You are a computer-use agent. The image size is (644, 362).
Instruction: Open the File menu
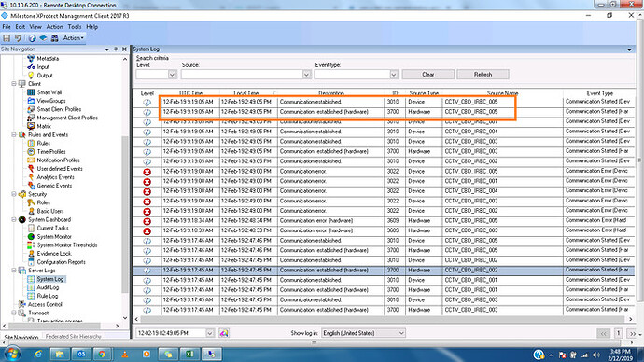tap(7, 27)
